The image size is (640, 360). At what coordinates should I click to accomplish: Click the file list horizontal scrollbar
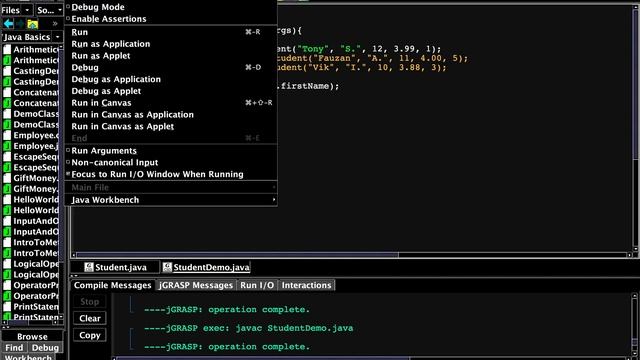point(29,323)
